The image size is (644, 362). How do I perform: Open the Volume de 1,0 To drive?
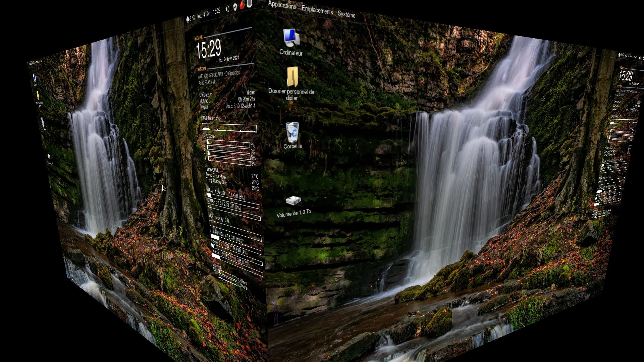tap(293, 201)
